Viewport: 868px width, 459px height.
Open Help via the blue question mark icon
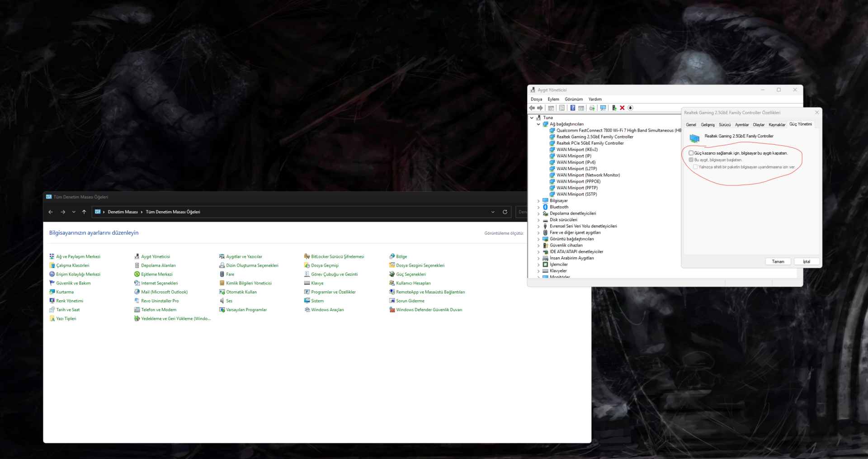(x=573, y=108)
